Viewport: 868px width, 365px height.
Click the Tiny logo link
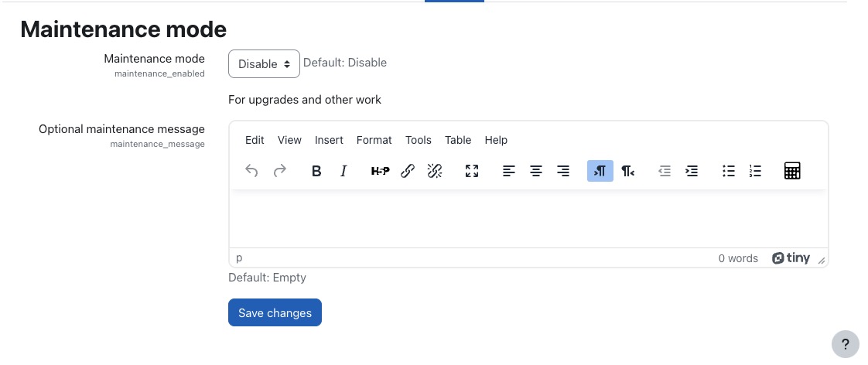pos(791,258)
